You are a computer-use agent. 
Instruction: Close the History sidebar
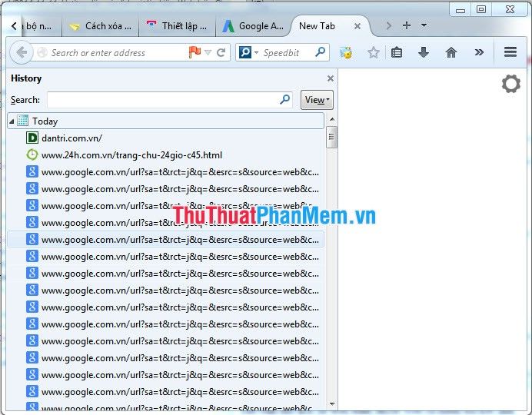331,78
